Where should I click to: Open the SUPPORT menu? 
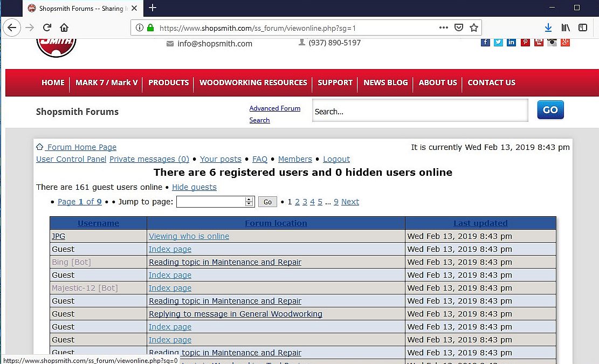(335, 83)
